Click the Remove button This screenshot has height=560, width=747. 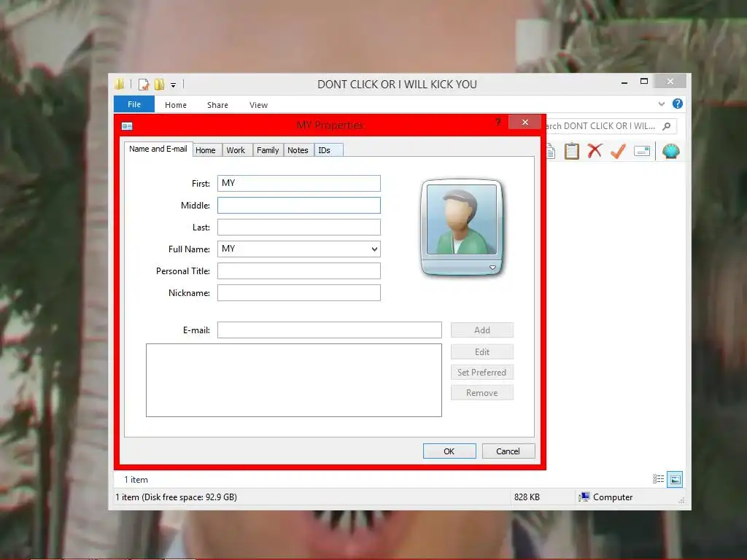(482, 393)
